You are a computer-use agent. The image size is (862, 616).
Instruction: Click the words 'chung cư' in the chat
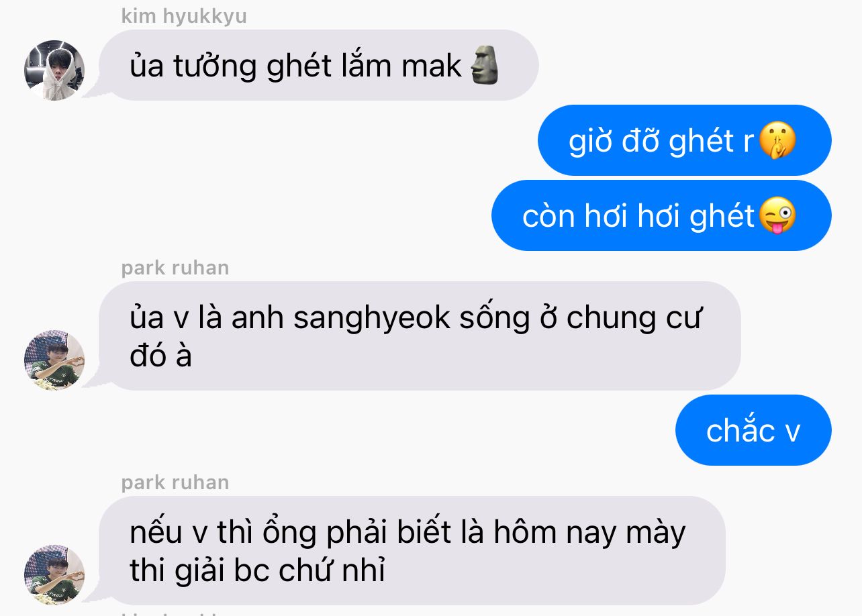click(634, 318)
